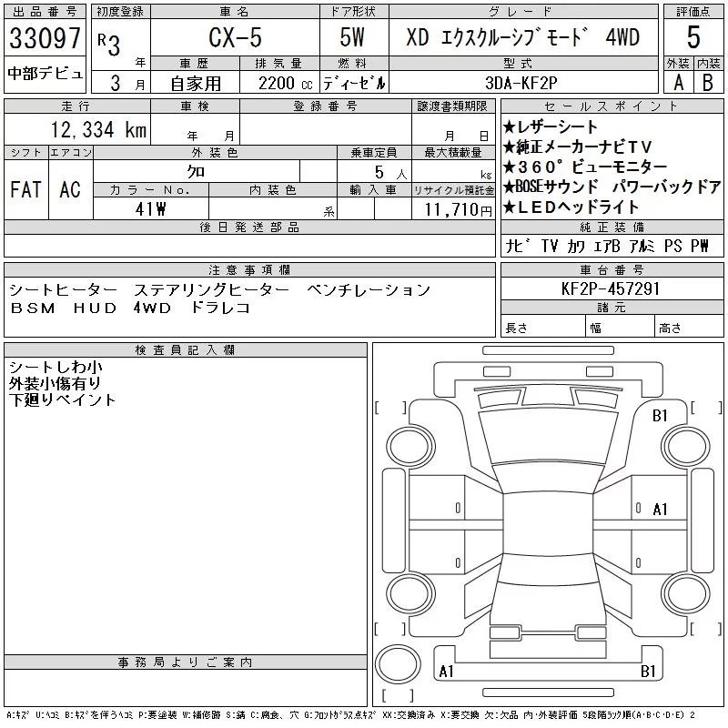Click the "セールスポイント" section header
728x728 pixels.
pyautogui.click(x=612, y=106)
